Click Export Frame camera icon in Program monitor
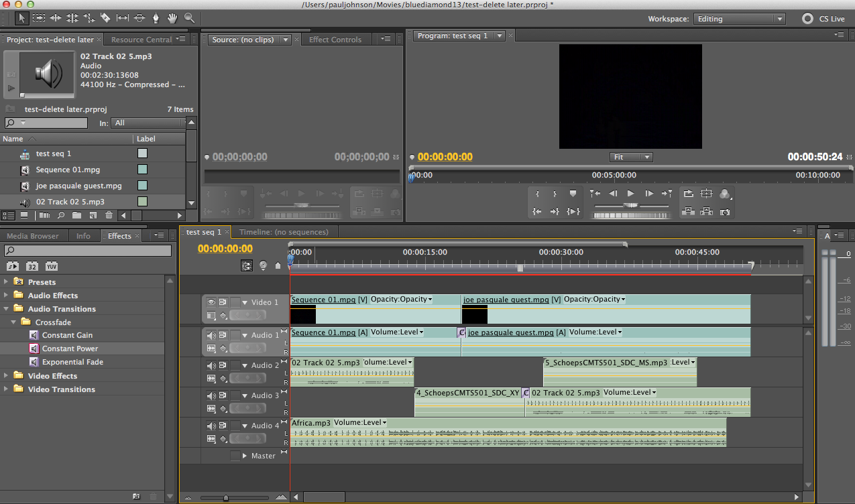This screenshot has height=504, width=855. (725, 212)
